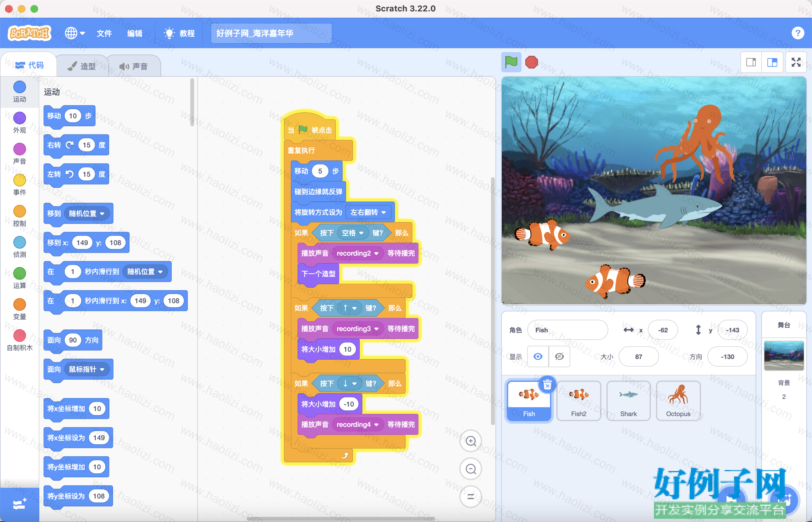Select the 外观 looks category
This screenshot has height=522, width=812.
(x=20, y=123)
